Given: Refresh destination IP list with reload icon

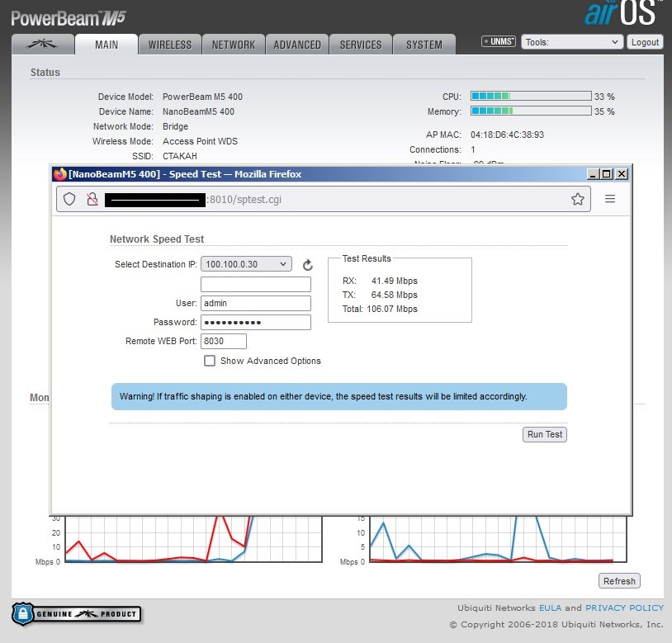Looking at the screenshot, I should point(307,265).
